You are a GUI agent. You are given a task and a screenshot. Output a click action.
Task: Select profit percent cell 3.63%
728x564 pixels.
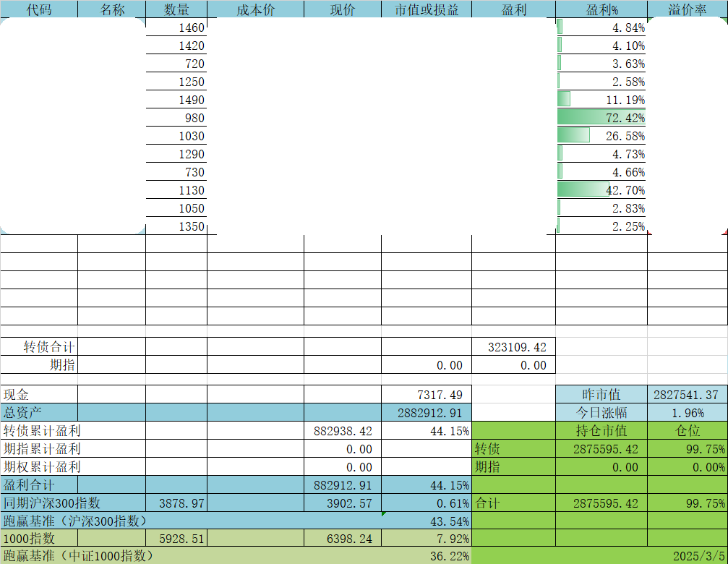pos(601,64)
